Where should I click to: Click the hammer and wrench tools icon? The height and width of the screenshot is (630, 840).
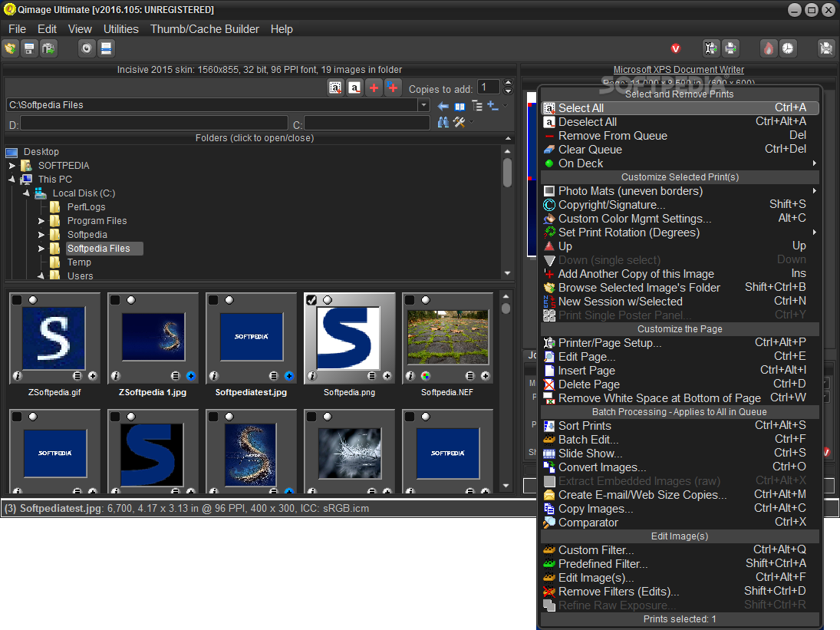[459, 123]
